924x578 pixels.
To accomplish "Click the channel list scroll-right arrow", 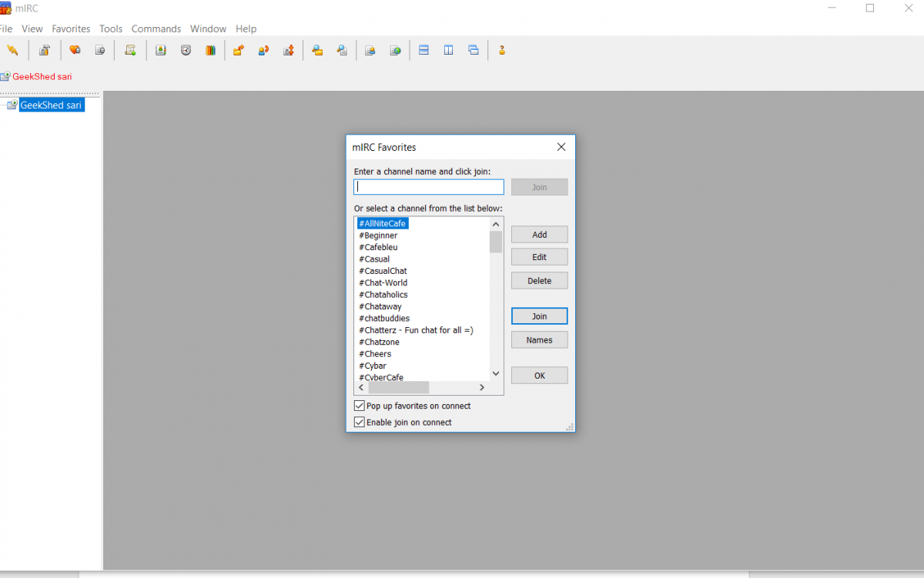I will [x=483, y=388].
